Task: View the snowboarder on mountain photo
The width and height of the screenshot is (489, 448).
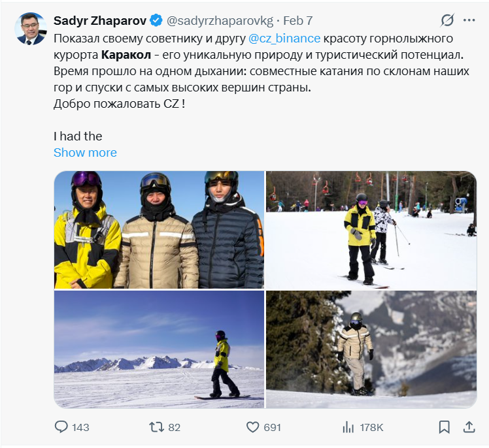Action: coord(159,350)
